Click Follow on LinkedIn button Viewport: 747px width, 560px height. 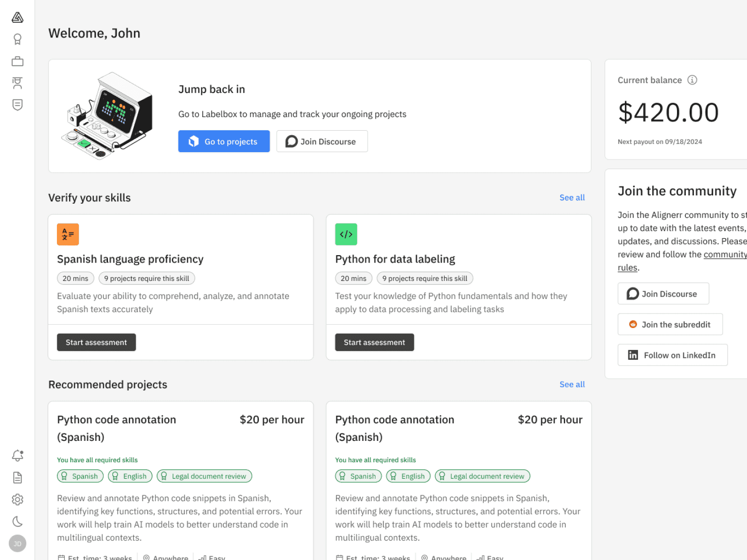tap(672, 355)
